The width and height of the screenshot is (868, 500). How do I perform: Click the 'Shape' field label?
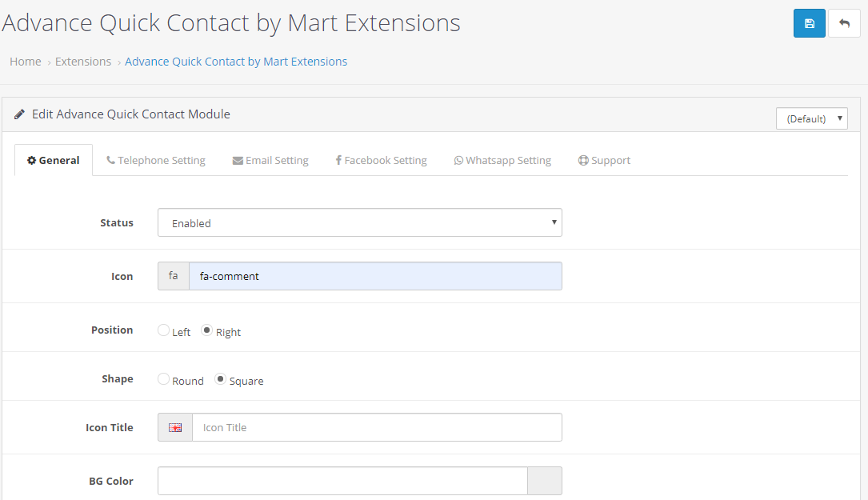(118, 378)
